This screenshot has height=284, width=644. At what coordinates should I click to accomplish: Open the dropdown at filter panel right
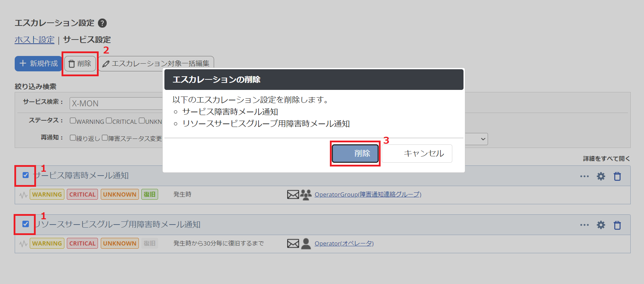tap(482, 139)
